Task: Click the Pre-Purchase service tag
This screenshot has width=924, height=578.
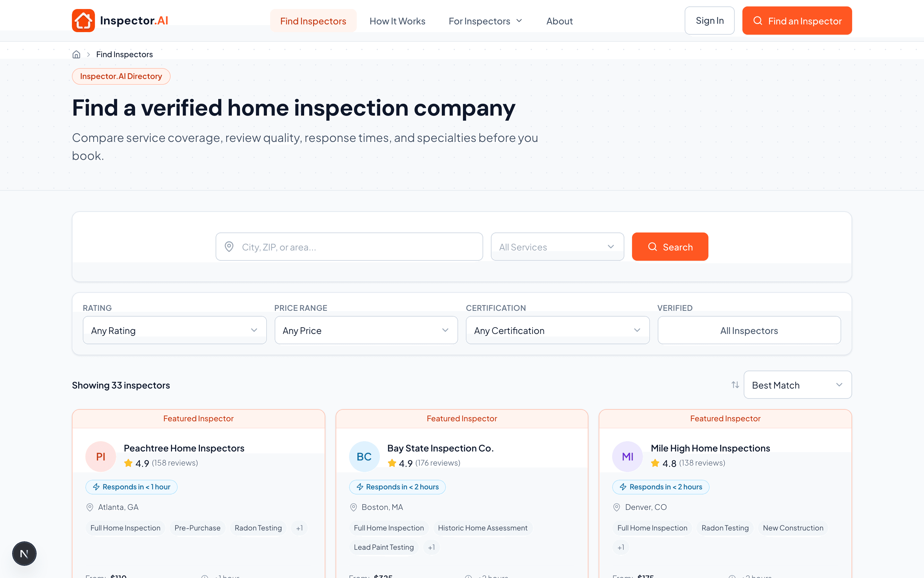Action: click(197, 528)
